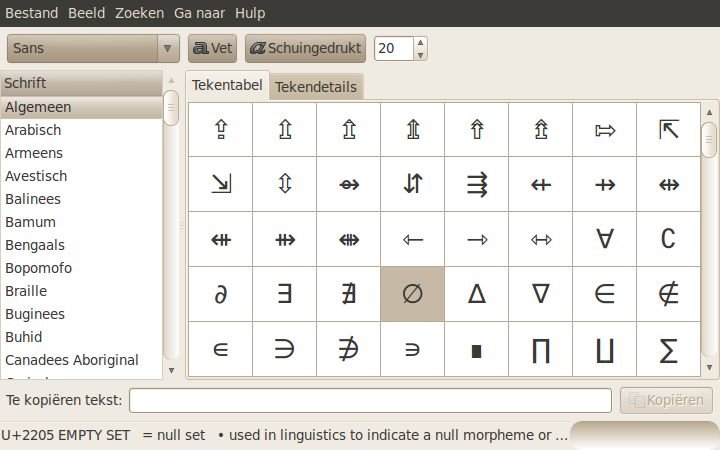Click the Schrift column header
The image size is (720, 450).
[81, 83]
